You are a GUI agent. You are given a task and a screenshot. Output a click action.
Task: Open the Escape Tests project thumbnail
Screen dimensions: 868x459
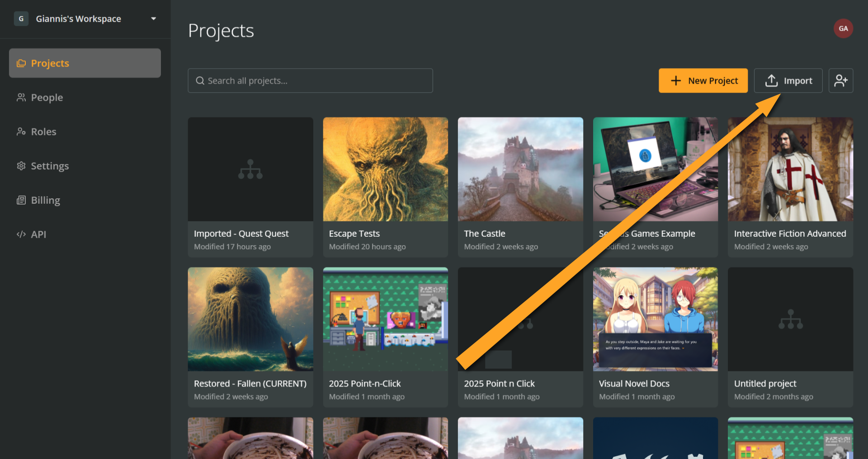pos(385,169)
